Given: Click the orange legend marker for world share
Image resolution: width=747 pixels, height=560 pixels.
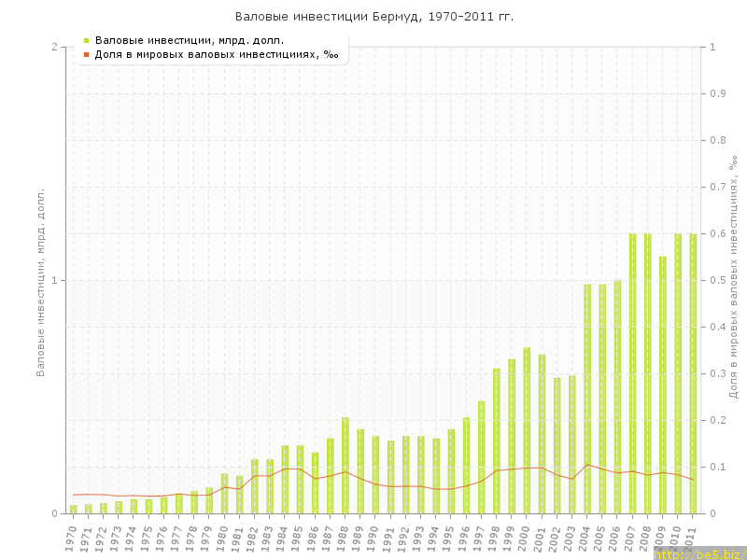Looking at the screenshot, I should 86,54.
